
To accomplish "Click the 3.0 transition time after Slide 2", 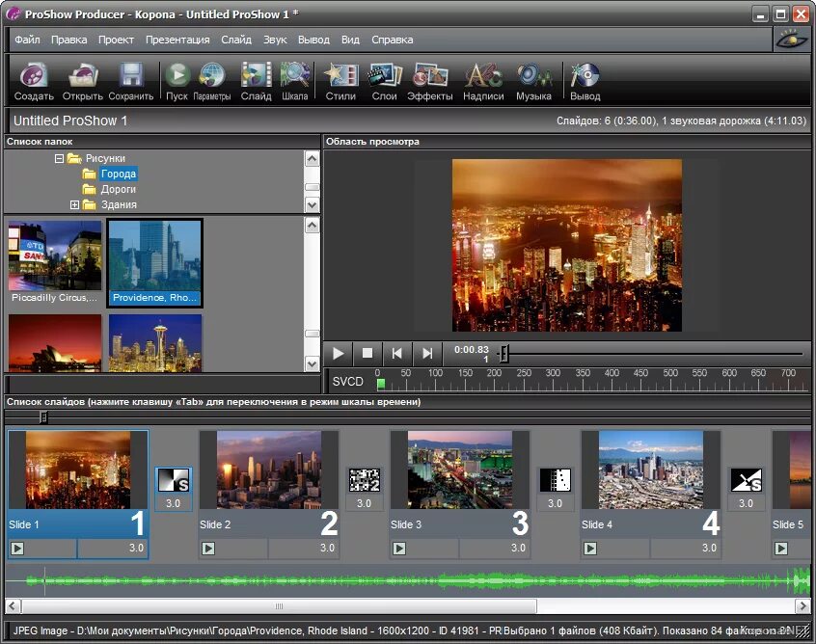I will click(x=364, y=503).
